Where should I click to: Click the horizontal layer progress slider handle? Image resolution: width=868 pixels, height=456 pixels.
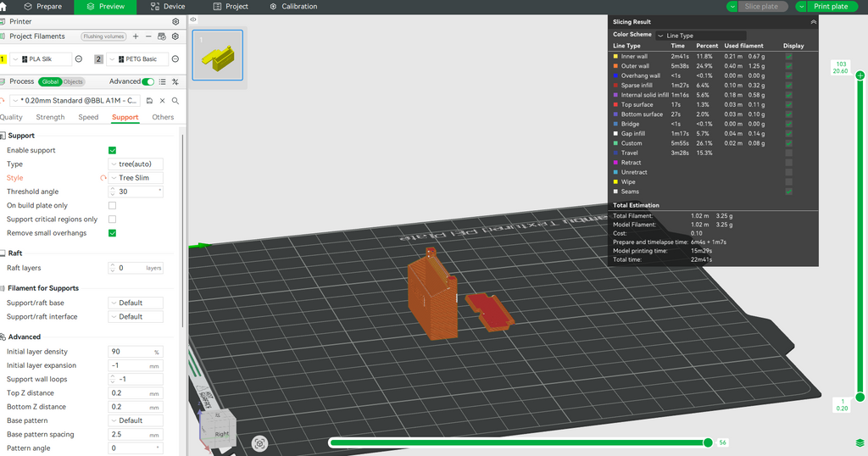tap(708, 442)
